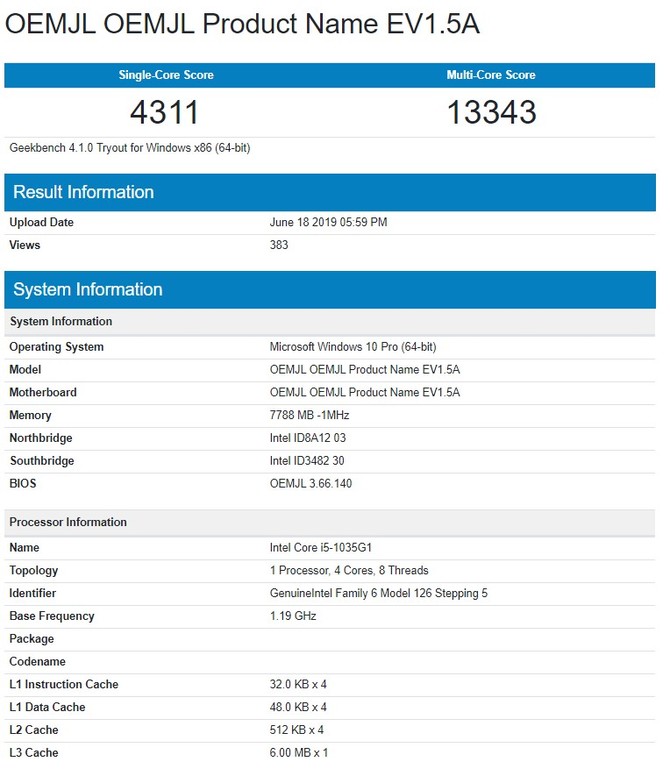Click the processor Name label
This screenshot has width=670, height=776.
(x=24, y=548)
